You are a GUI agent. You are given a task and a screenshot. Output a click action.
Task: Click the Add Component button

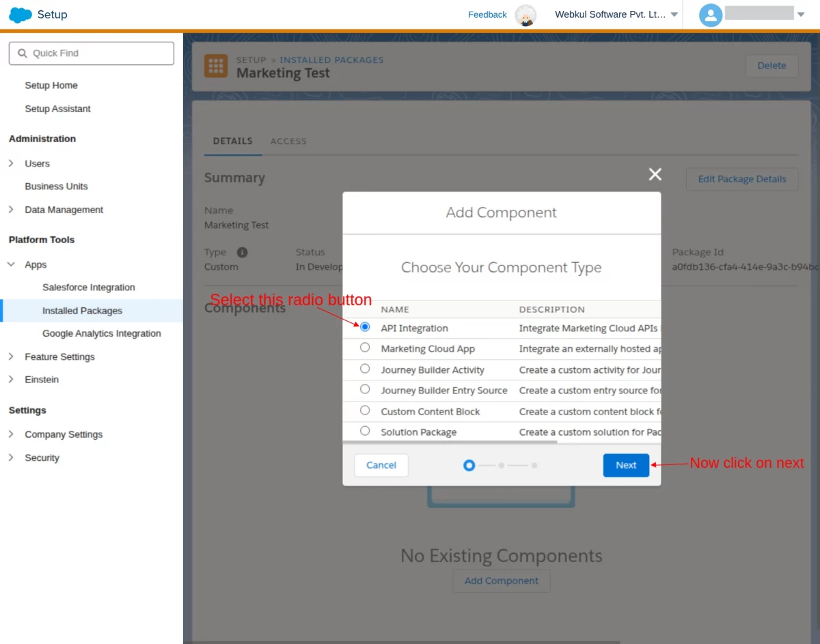502,581
